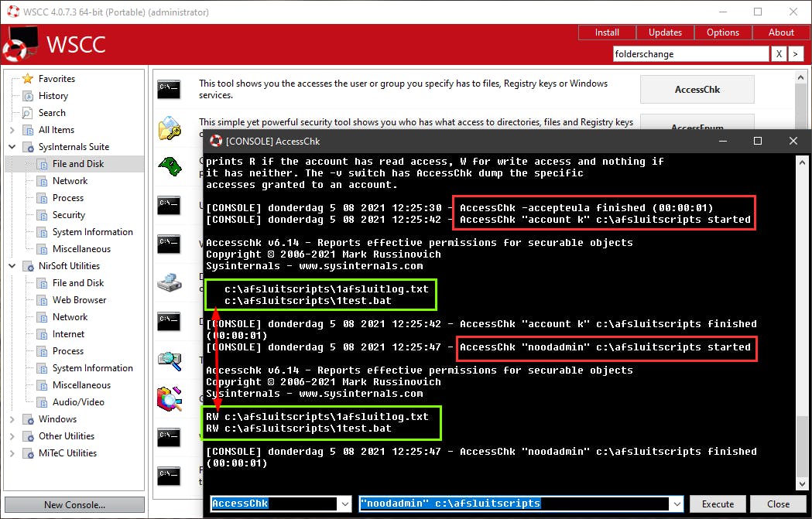Click the New Console... button
This screenshot has width=812, height=519.
pos(74,504)
